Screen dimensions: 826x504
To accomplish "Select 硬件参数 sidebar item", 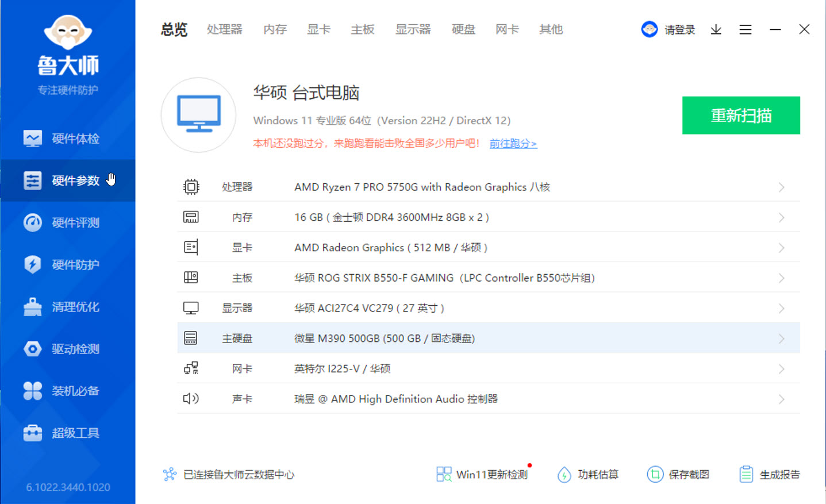I will [68, 180].
